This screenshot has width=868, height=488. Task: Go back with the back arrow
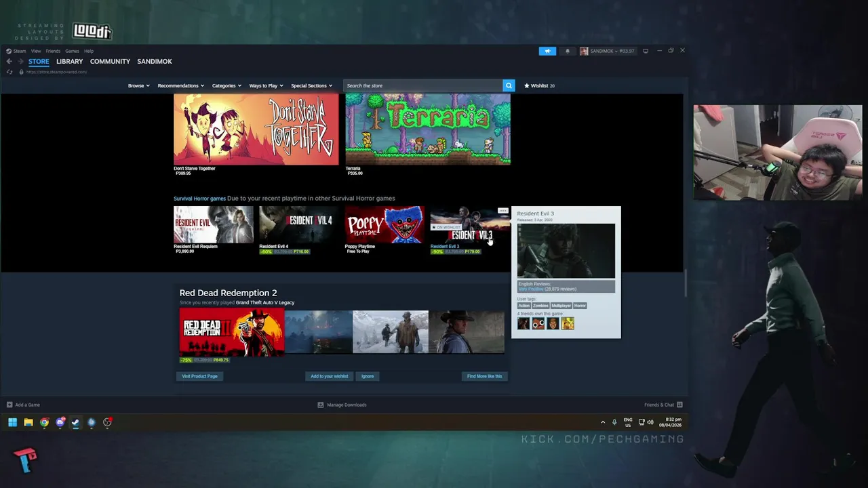[x=9, y=61]
